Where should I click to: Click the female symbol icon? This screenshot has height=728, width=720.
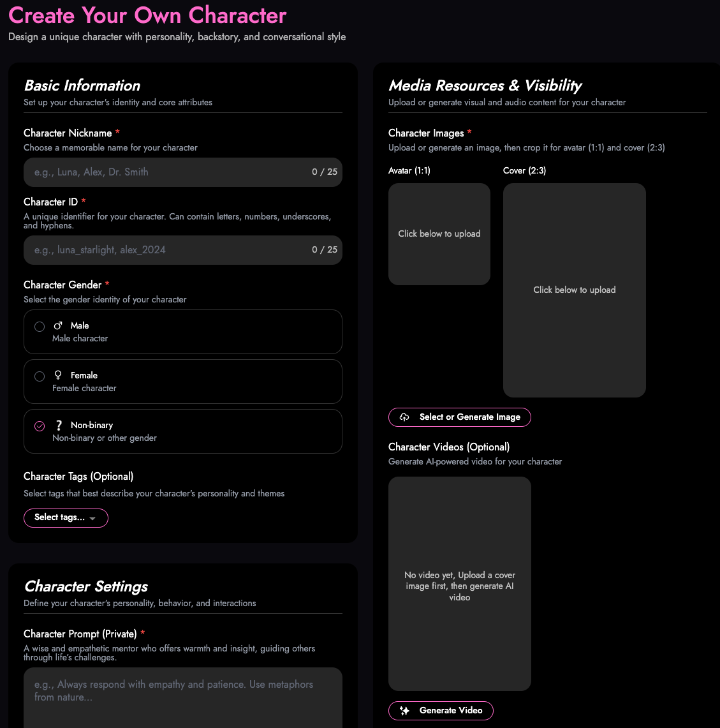tap(58, 375)
